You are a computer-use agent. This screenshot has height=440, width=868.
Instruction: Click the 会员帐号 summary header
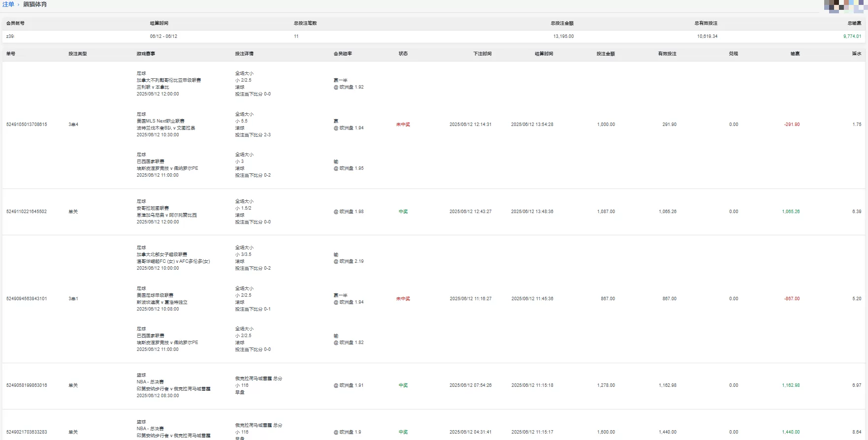pyautogui.click(x=15, y=23)
